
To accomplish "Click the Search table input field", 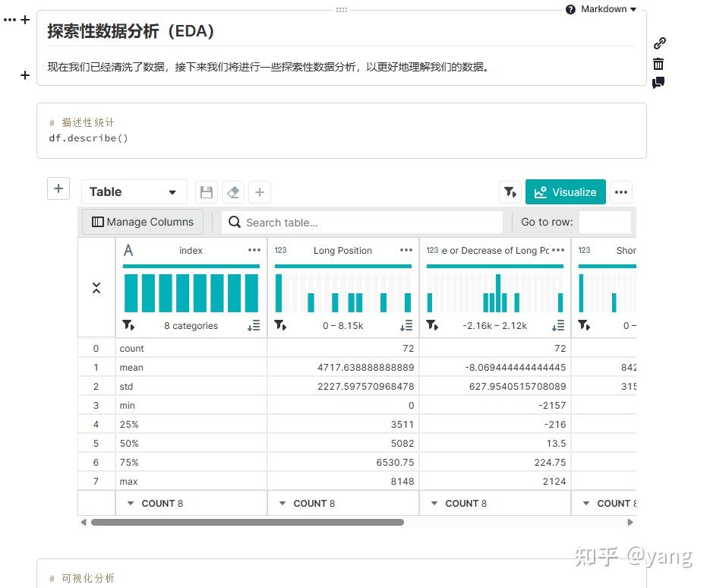I will 362,222.
